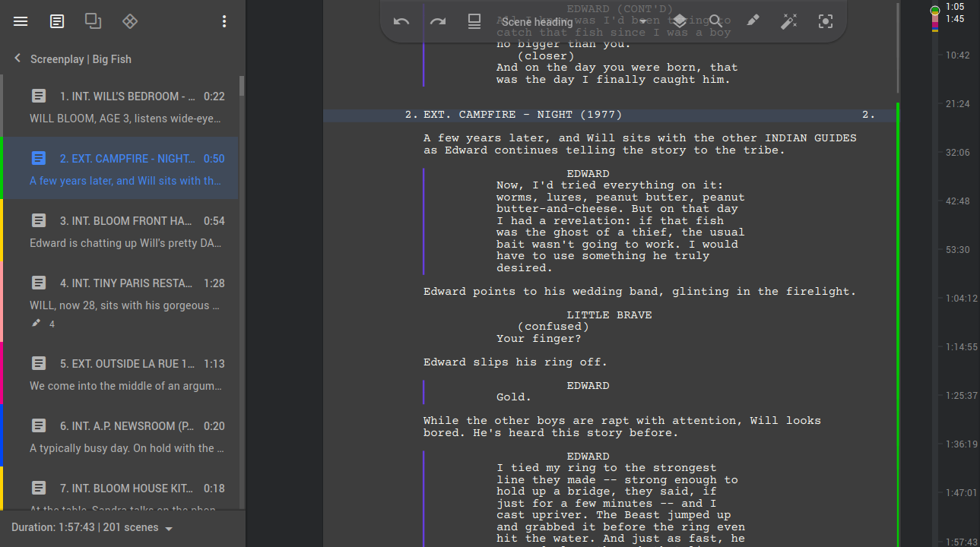Jump to 32:06 on the timeline
980x547 pixels.
pos(957,153)
